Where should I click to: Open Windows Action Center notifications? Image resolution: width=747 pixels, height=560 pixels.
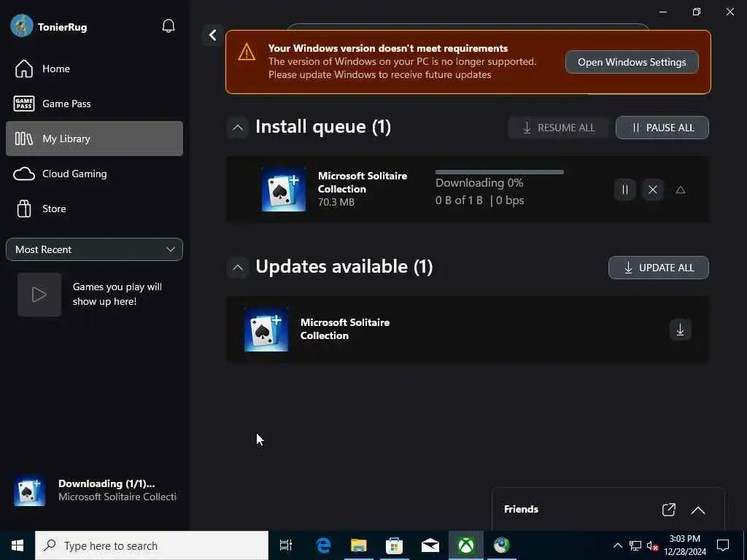click(x=723, y=545)
